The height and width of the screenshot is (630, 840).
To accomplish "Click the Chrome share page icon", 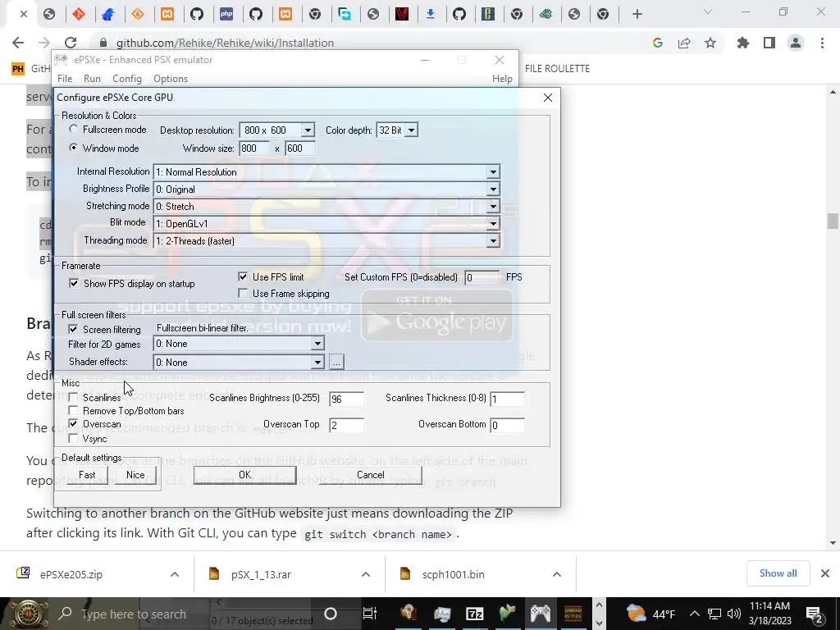I will click(684, 43).
